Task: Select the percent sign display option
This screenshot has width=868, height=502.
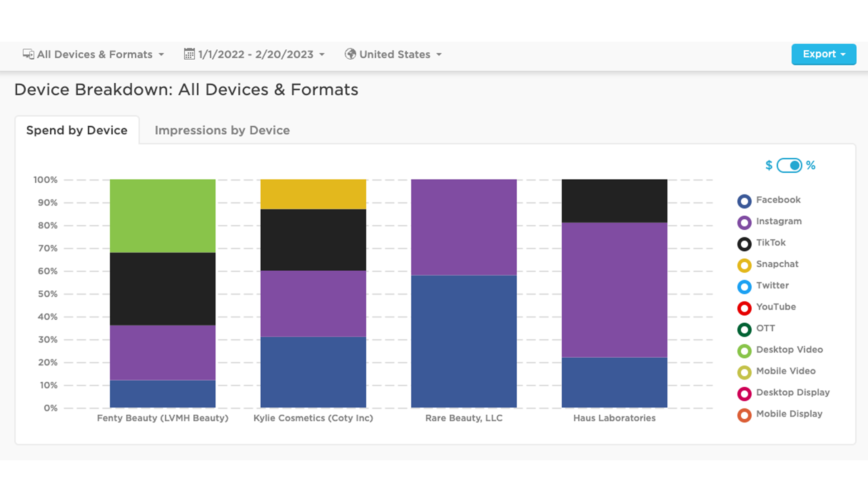Action: (x=811, y=166)
